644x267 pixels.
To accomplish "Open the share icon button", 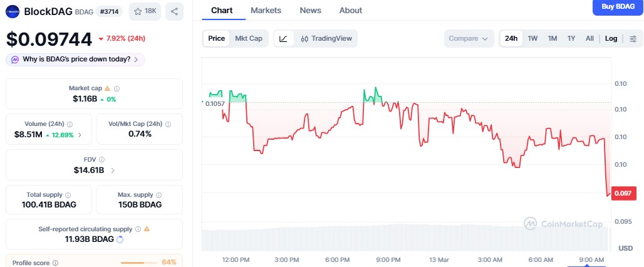I will [x=174, y=11].
